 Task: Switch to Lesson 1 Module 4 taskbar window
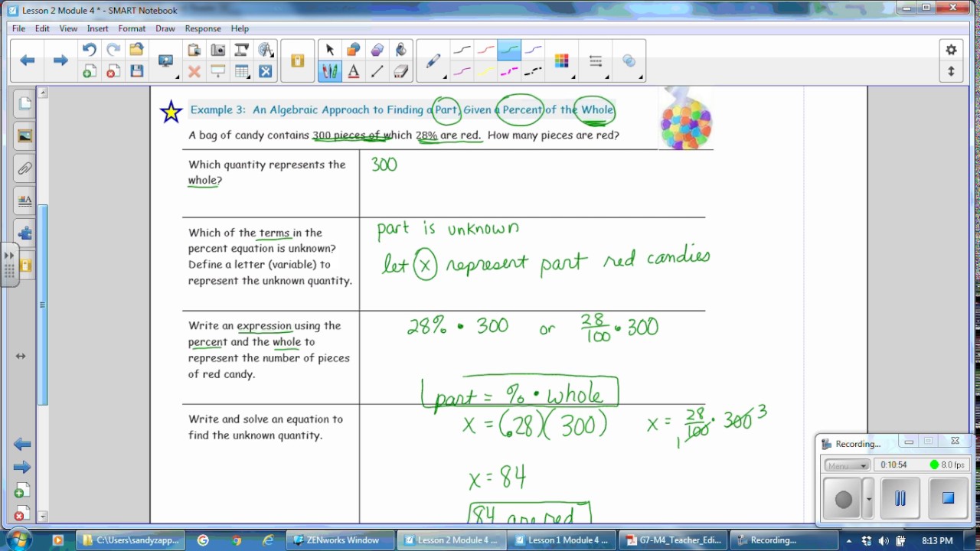click(x=561, y=540)
